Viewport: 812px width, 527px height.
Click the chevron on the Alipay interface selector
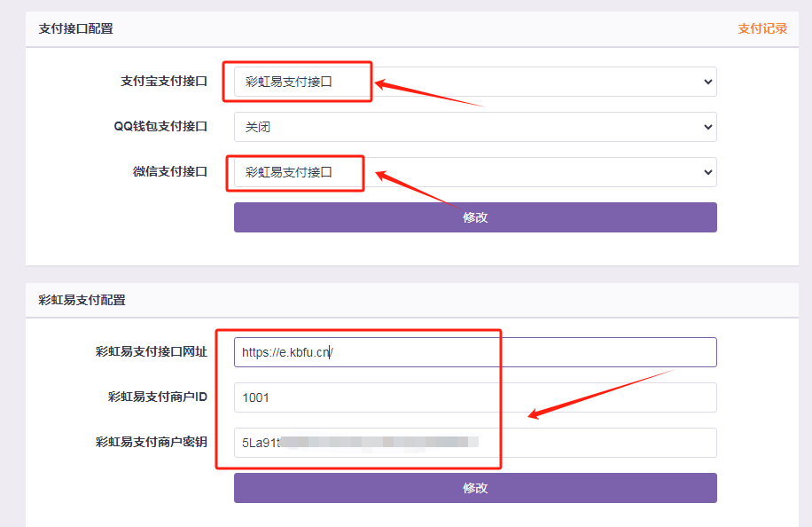(707, 82)
